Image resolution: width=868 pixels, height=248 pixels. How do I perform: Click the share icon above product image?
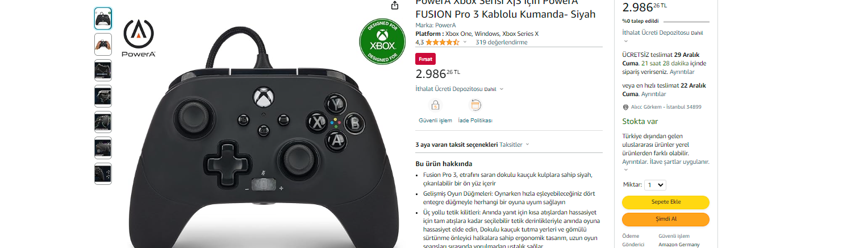395,5
